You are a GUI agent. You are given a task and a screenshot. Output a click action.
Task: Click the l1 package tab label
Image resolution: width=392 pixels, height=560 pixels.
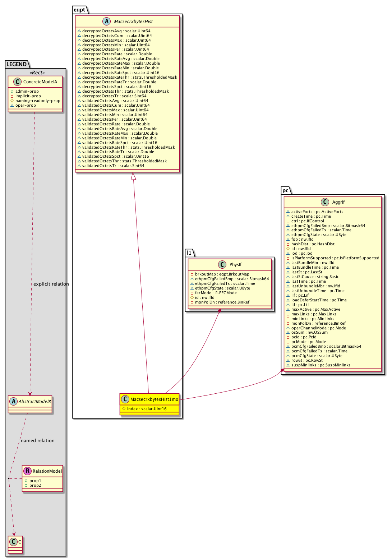click(189, 253)
